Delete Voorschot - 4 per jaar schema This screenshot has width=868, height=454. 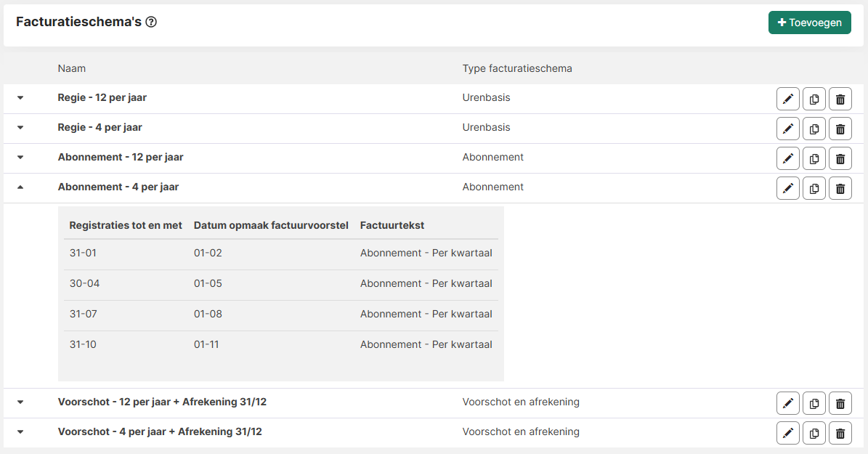[840, 433]
